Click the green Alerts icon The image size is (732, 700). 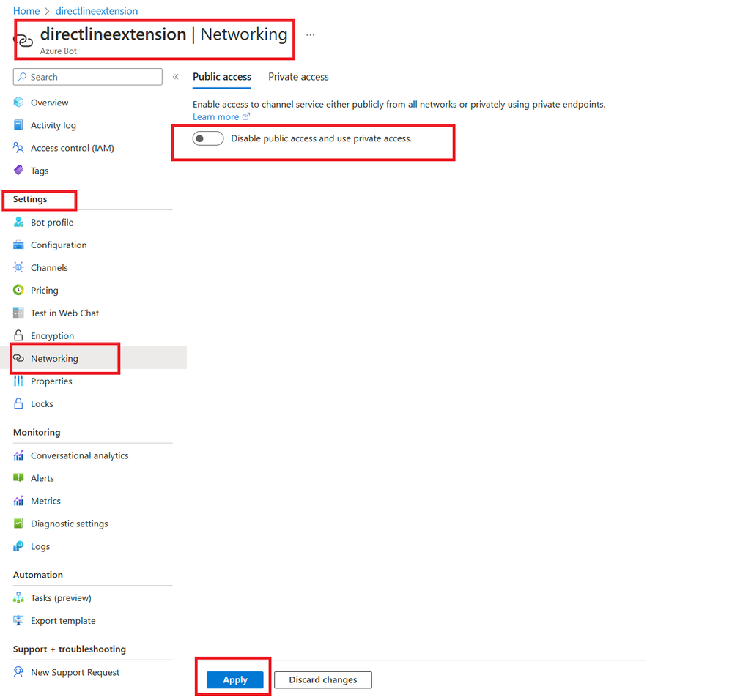pyautogui.click(x=18, y=478)
